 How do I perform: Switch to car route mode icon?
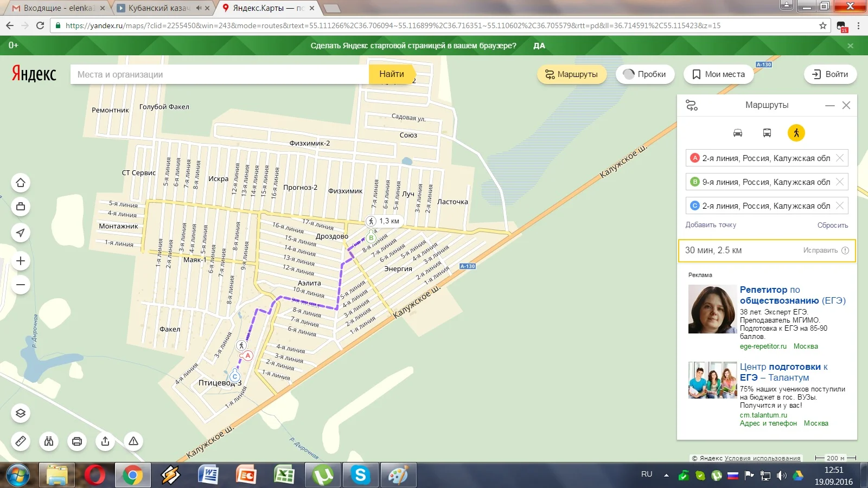click(x=737, y=133)
